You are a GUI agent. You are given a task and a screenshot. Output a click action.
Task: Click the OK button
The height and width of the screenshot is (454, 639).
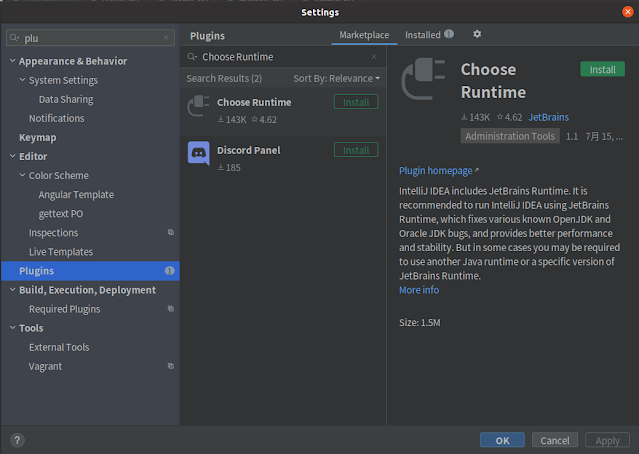click(x=502, y=440)
